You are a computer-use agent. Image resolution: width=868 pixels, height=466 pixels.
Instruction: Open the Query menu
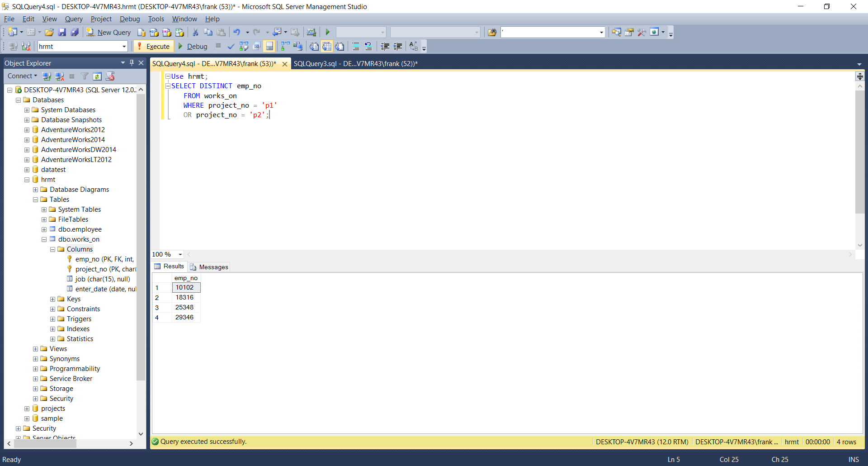(x=74, y=19)
